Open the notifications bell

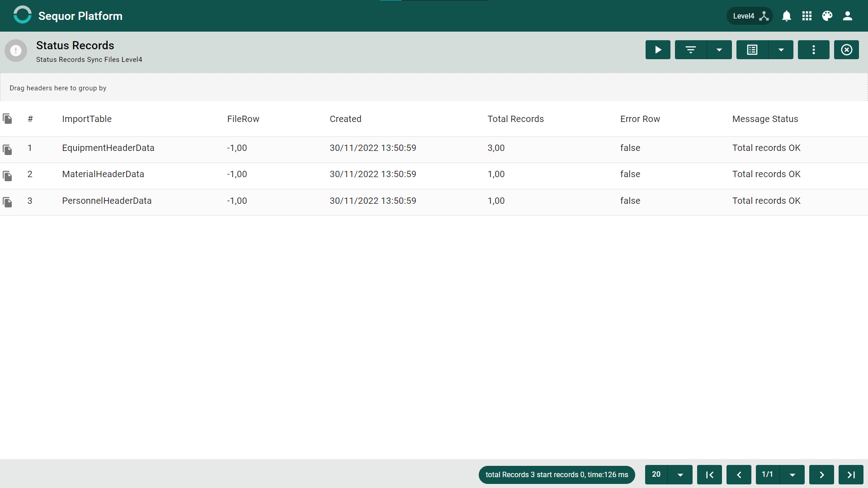point(787,16)
